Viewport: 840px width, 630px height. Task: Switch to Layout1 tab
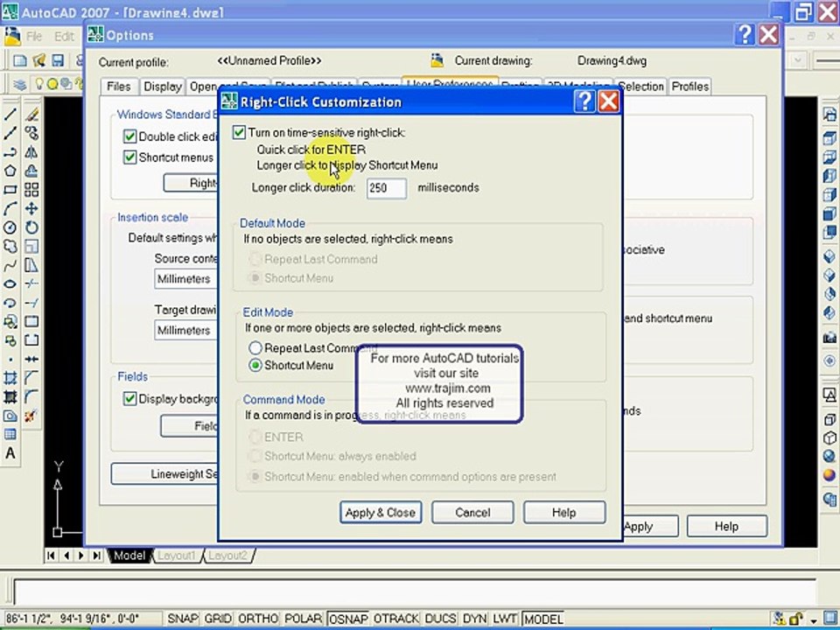click(x=177, y=556)
